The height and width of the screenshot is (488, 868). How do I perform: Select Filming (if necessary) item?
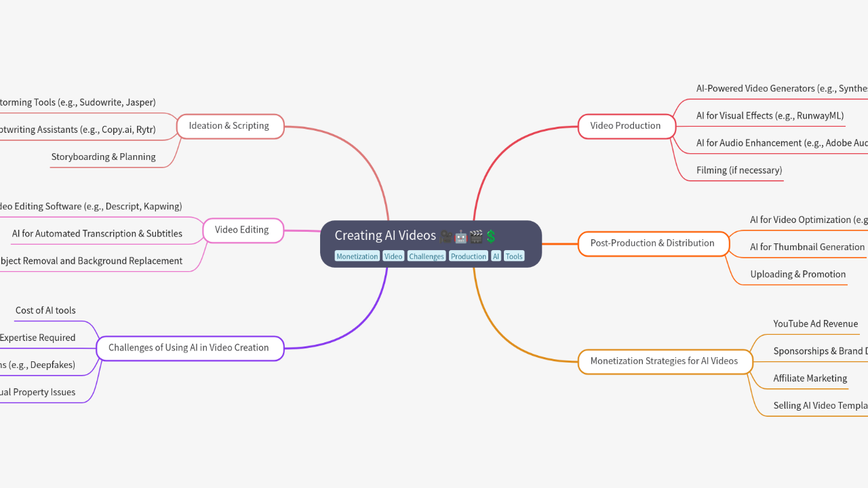pos(739,170)
